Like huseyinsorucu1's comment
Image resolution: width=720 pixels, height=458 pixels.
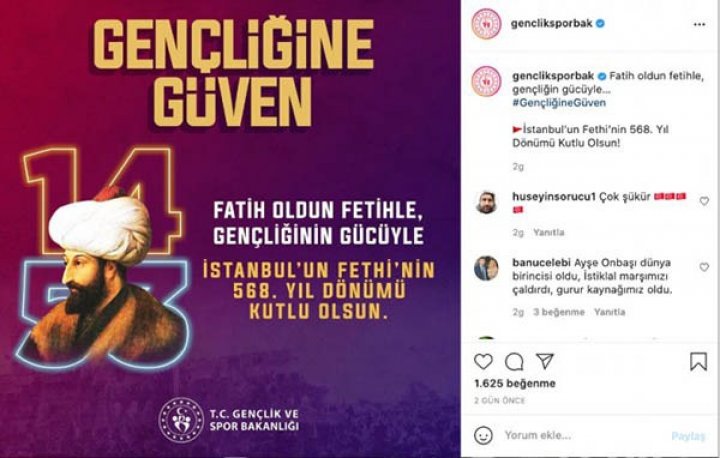tap(704, 201)
